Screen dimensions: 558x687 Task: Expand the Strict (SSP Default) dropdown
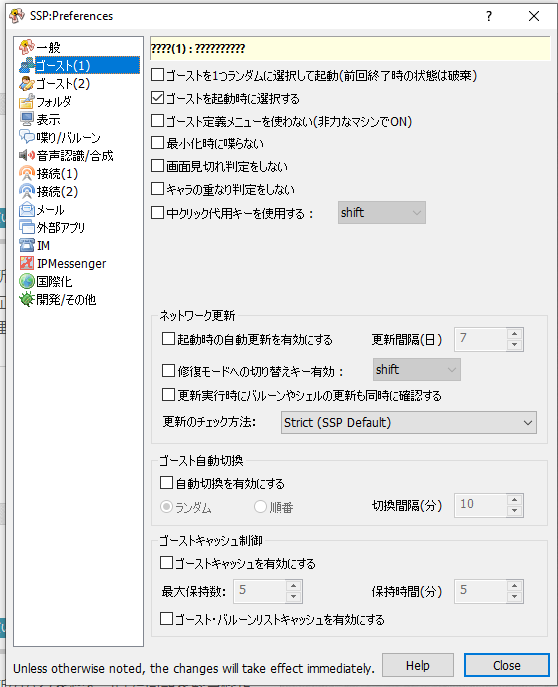point(409,423)
